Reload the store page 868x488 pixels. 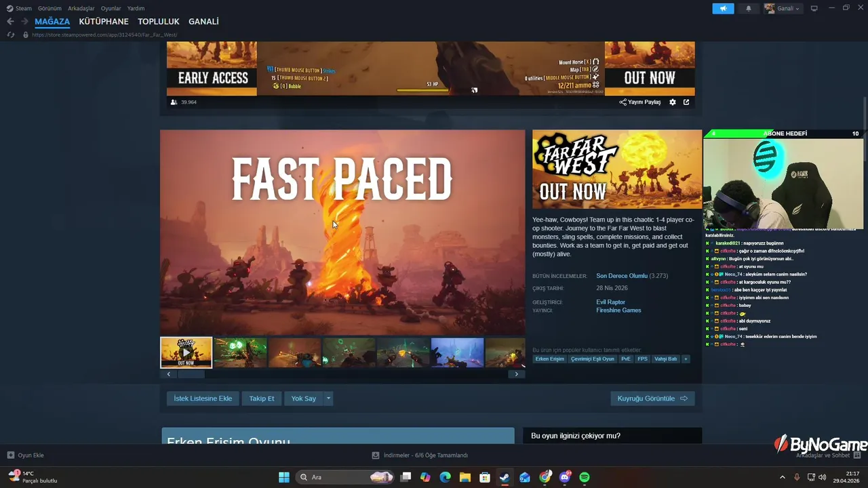coord(10,35)
